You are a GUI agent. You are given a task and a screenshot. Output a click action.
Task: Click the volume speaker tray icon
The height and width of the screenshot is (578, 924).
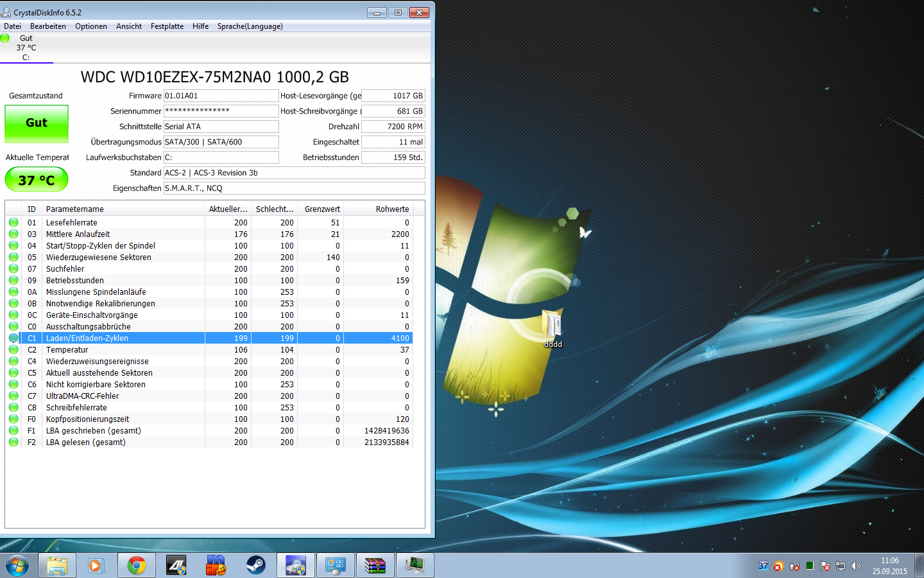[x=856, y=566]
